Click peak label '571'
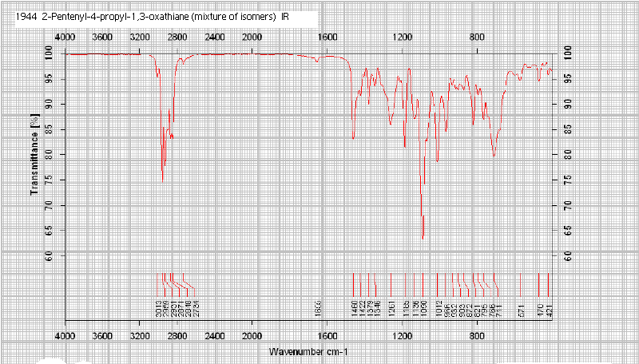Screen dimensions: 639x364 pyautogui.click(x=521, y=311)
